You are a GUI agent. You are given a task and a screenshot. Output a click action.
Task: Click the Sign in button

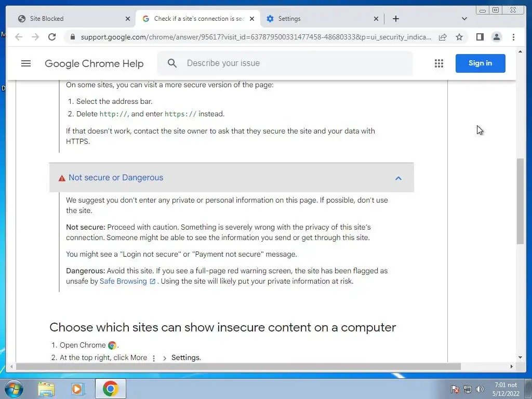point(480,63)
